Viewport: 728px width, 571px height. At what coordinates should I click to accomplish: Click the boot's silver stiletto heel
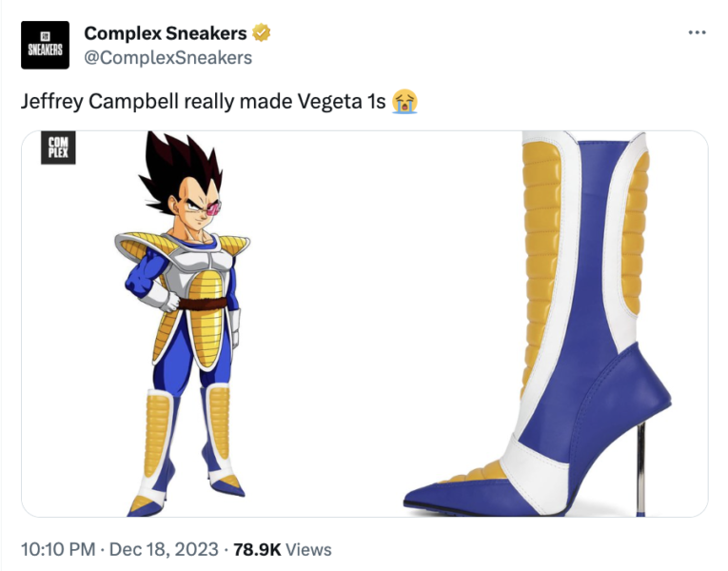pyautogui.click(x=640, y=469)
